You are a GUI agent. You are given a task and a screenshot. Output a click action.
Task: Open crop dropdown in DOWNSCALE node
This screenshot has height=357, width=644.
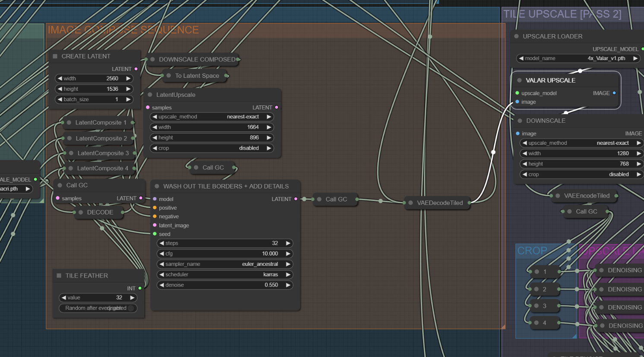(582, 174)
